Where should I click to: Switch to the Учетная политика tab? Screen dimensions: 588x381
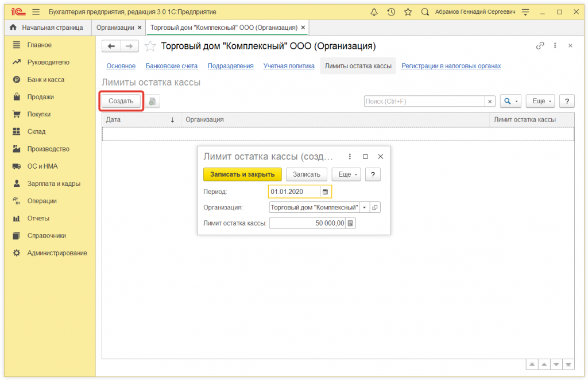[289, 66]
